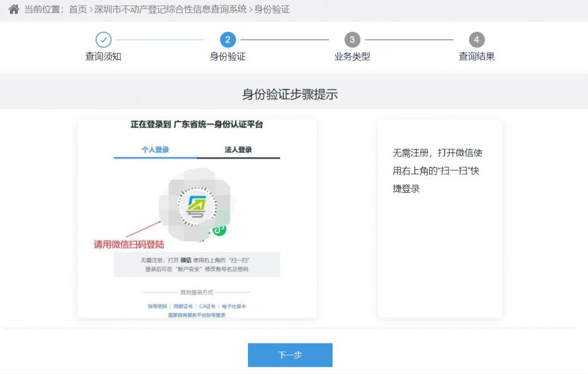This screenshot has height=374, width=588.
Task: Click the 身份验证 breadcrumb text
Action: [x=272, y=9]
